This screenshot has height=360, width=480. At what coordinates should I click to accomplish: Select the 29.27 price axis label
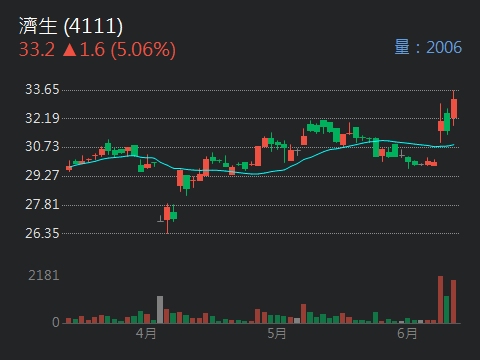(x=42, y=175)
